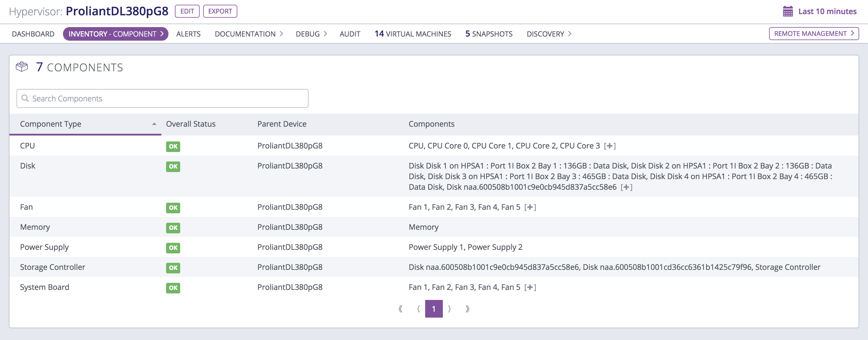Screen dimensions: 868x340
Task: Click the previous-page arrow in pagination
Action: point(418,309)
